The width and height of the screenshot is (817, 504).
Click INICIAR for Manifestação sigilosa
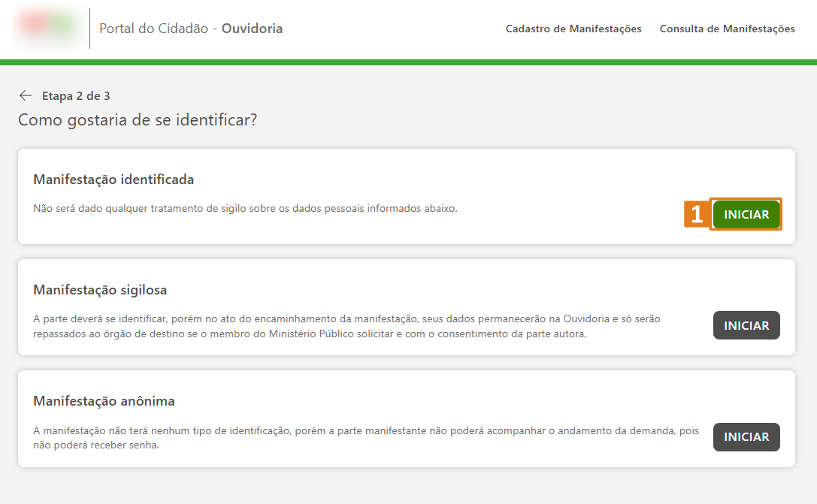(746, 325)
